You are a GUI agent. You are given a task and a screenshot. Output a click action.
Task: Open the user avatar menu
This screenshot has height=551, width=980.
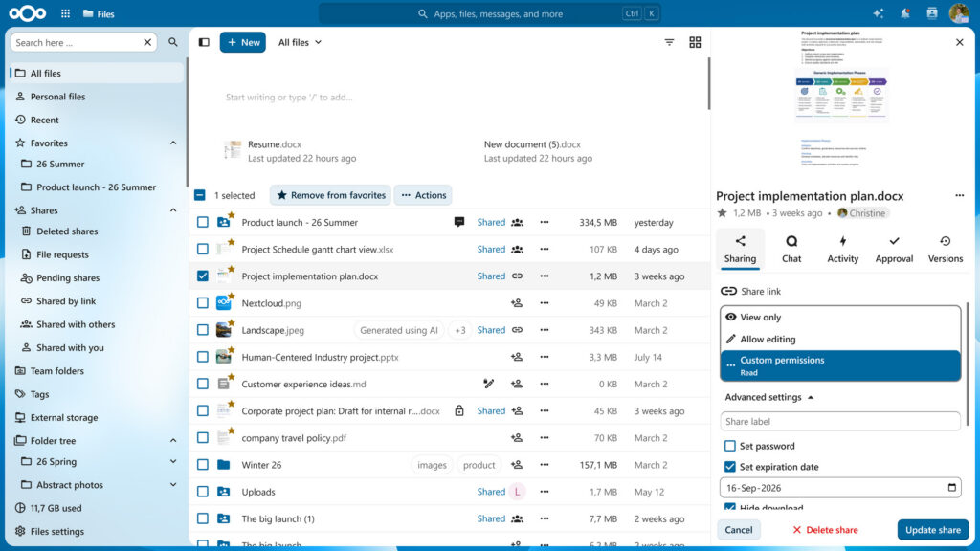(x=959, y=13)
